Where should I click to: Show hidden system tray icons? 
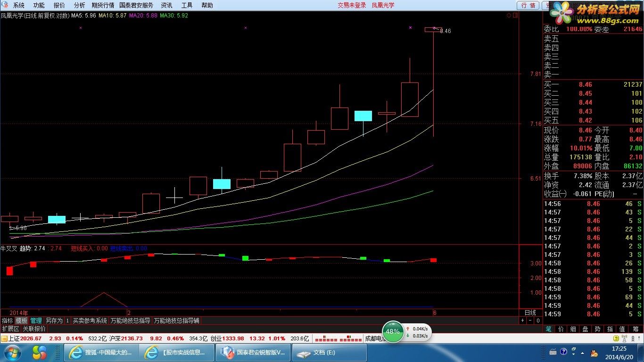583,353
